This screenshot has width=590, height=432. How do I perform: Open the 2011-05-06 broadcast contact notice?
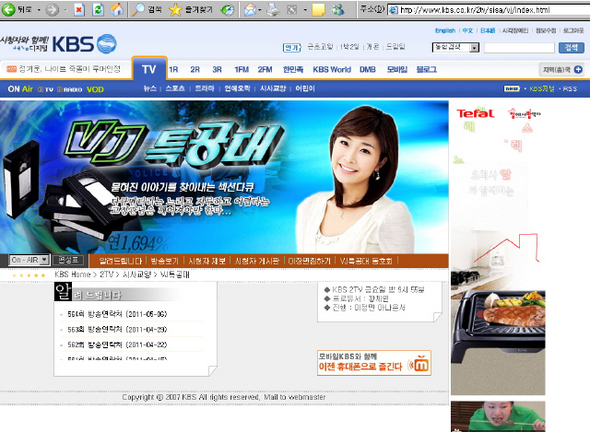(x=117, y=314)
